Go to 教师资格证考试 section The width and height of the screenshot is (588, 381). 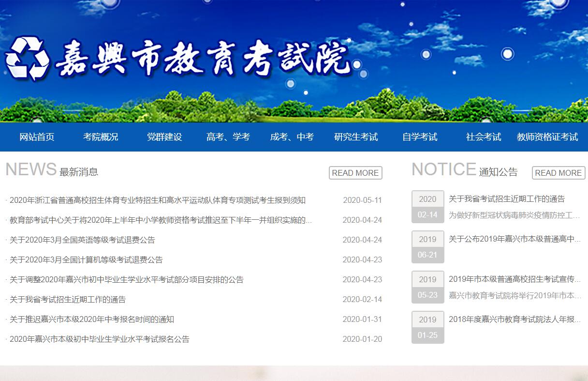pos(547,137)
